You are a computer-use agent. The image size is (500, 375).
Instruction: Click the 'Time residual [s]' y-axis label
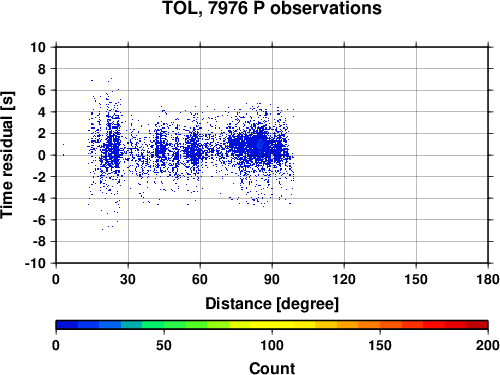7,155
